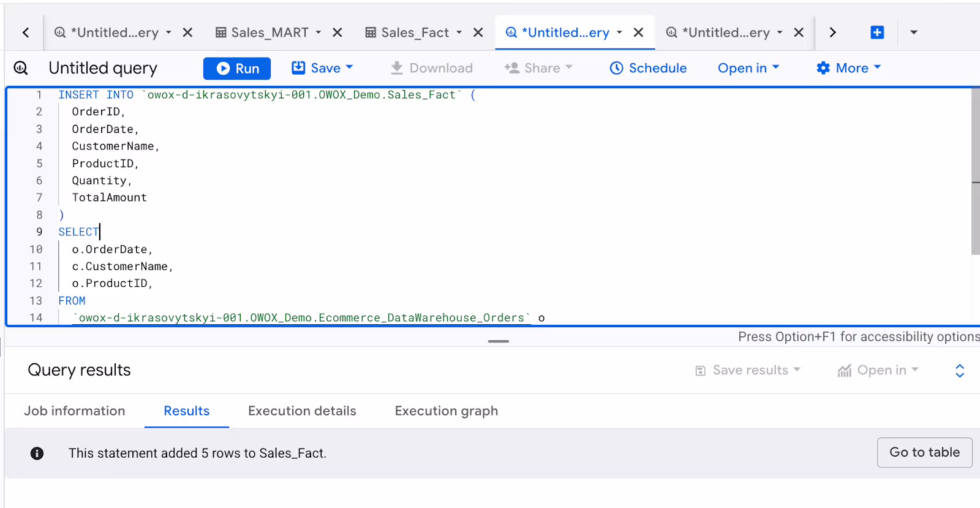Click the FROM keyword line
Viewport: 980px width, 508px height.
(x=72, y=301)
